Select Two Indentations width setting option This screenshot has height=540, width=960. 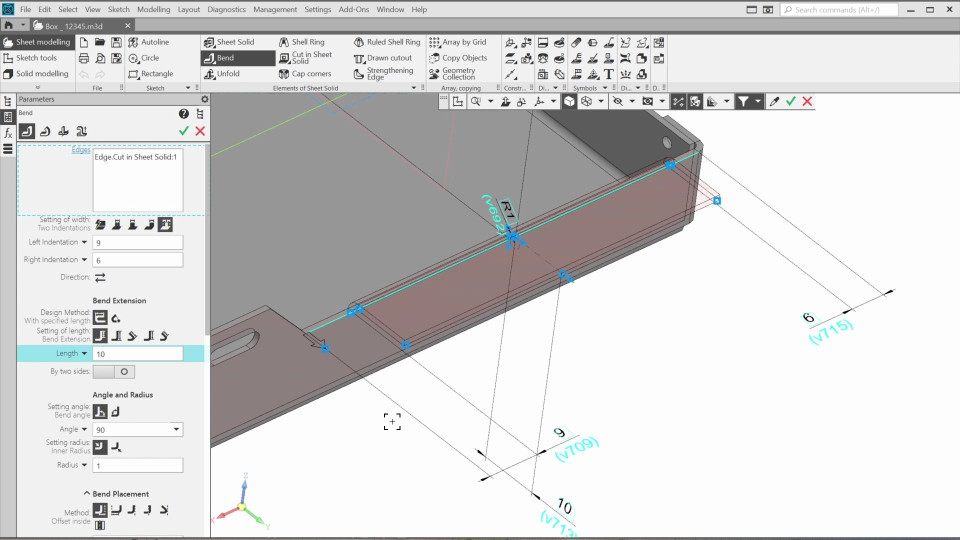coord(165,224)
